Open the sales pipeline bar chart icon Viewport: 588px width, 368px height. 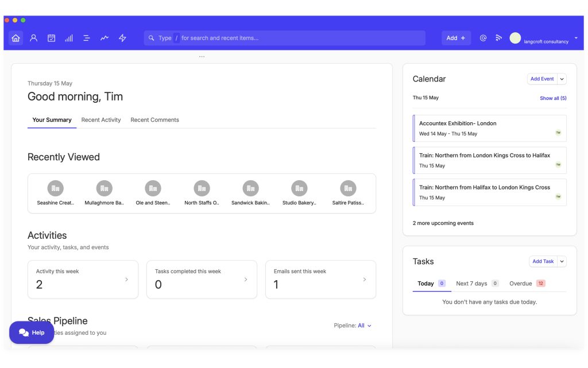[69, 38]
